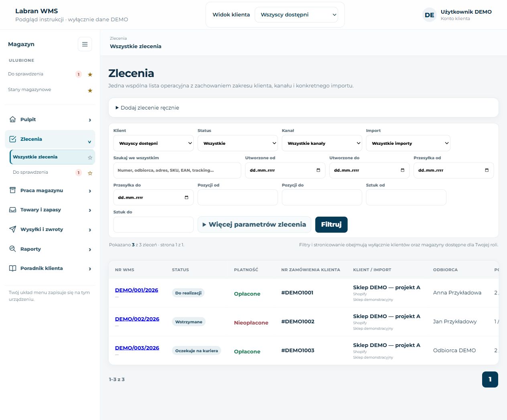The height and width of the screenshot is (420, 507).
Task: Open the Status filter dropdown
Action: (238, 143)
